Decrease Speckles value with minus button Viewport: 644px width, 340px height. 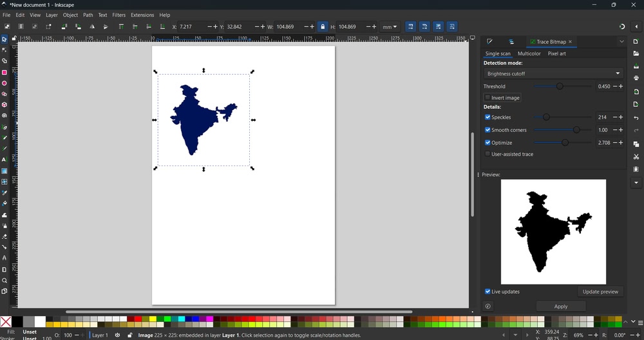point(615,117)
